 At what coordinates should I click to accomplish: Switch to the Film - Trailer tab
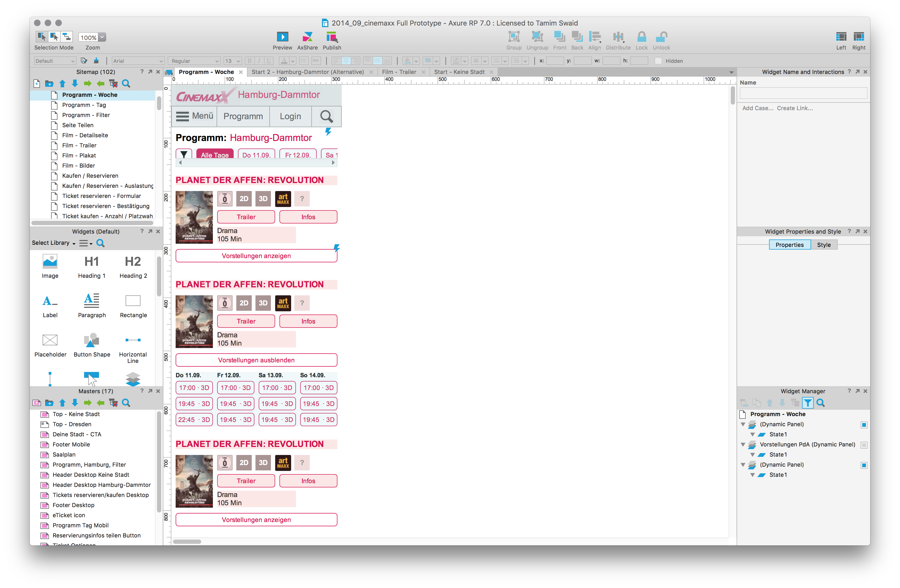[x=399, y=72]
